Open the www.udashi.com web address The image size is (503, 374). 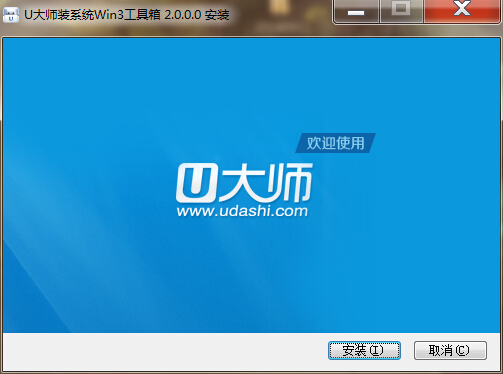click(x=242, y=211)
